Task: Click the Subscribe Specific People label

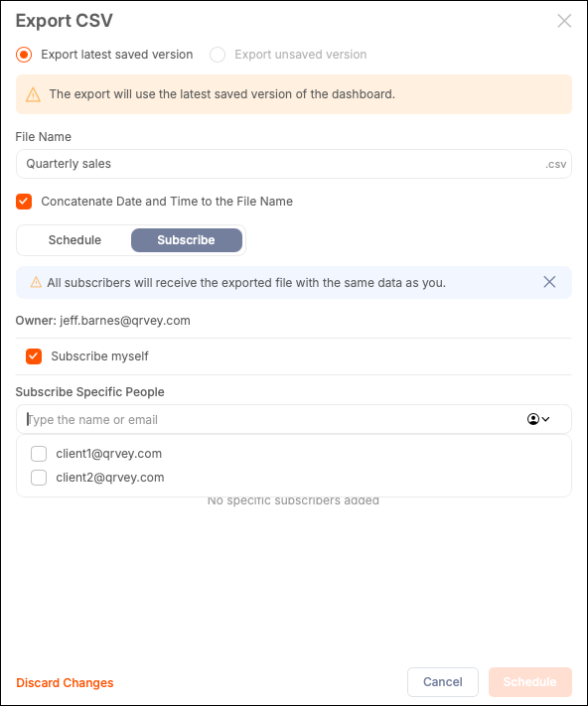Action: (x=90, y=391)
